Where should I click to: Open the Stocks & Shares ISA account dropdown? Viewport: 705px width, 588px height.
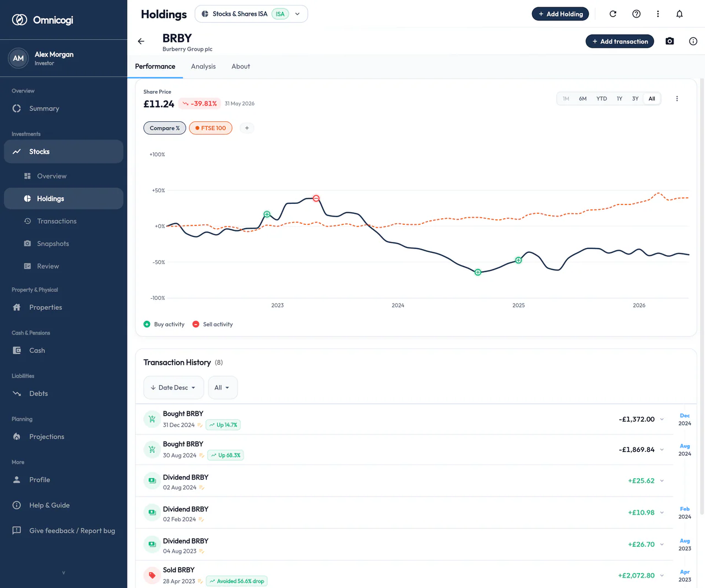251,14
